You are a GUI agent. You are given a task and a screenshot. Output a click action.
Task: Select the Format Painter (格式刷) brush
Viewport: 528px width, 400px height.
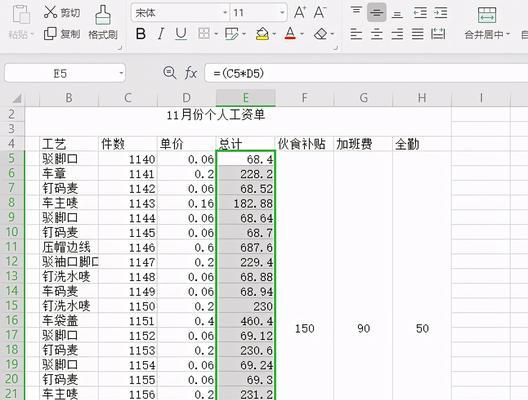tap(103, 23)
